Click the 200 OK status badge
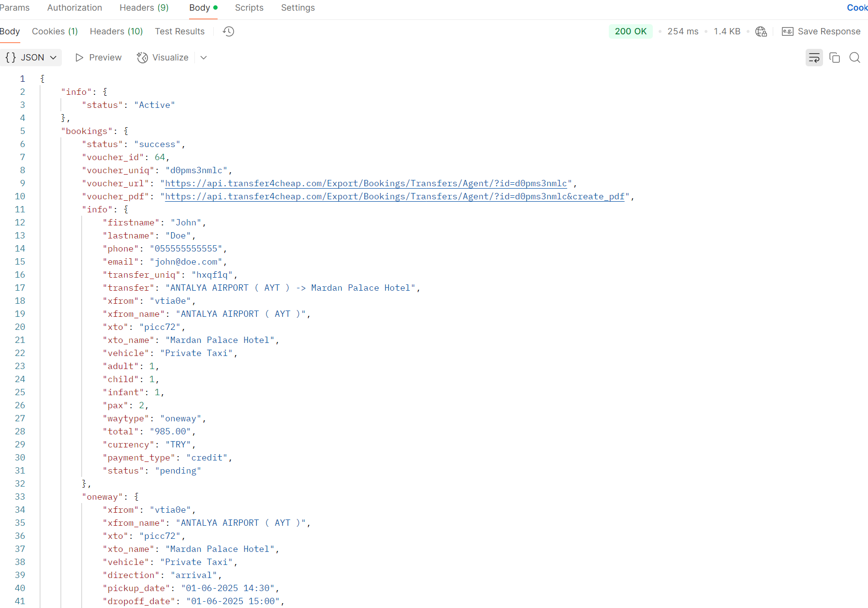Screen dimensions: 868x608 point(630,31)
